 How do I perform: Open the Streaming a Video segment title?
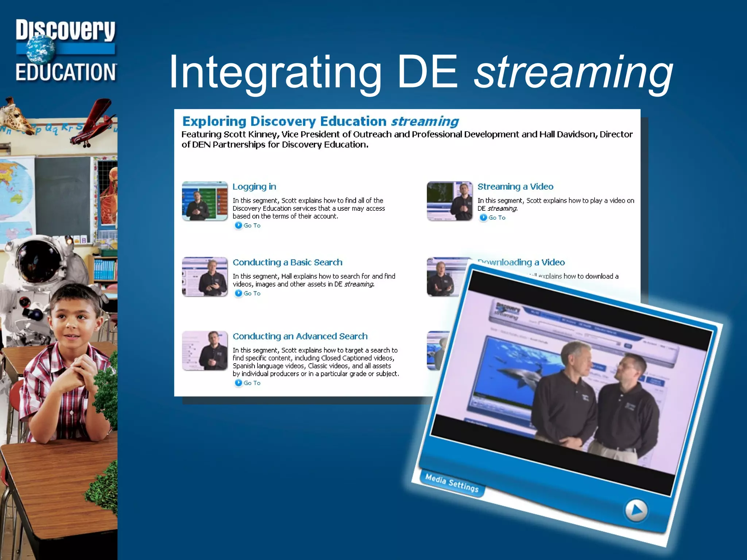[x=515, y=187]
